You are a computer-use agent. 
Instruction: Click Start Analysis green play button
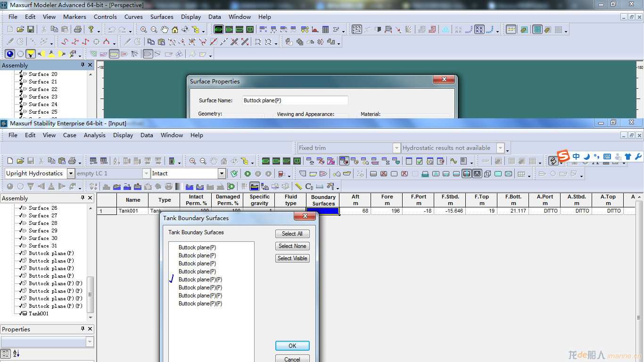[x=248, y=173]
